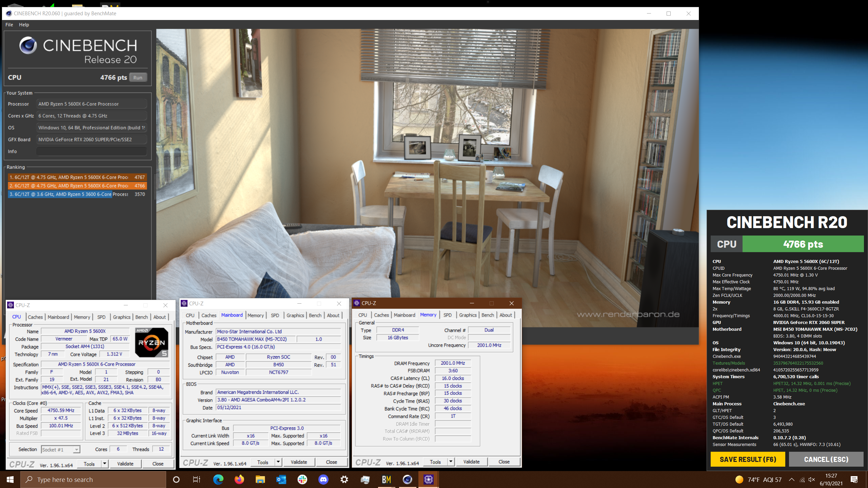Click CPU-Z Memory window title icon
The height and width of the screenshot is (488, 868).
[357, 303]
